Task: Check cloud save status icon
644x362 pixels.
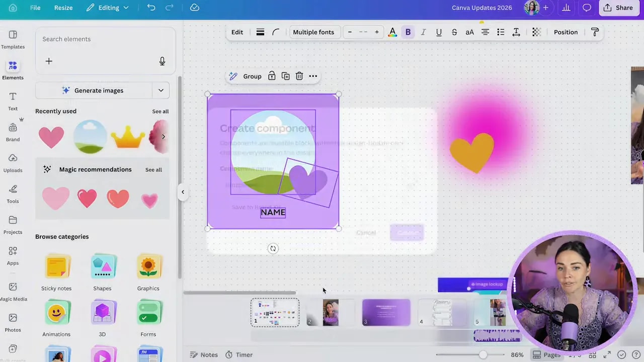Action: (195, 8)
